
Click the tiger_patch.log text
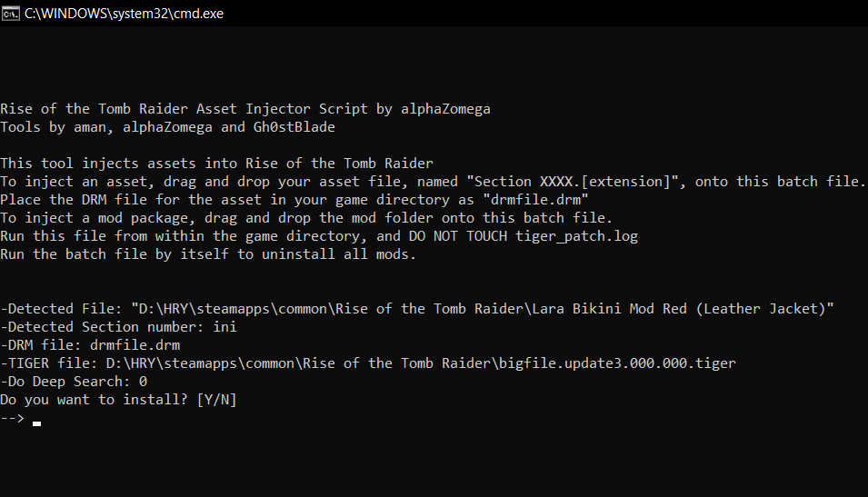click(x=576, y=236)
